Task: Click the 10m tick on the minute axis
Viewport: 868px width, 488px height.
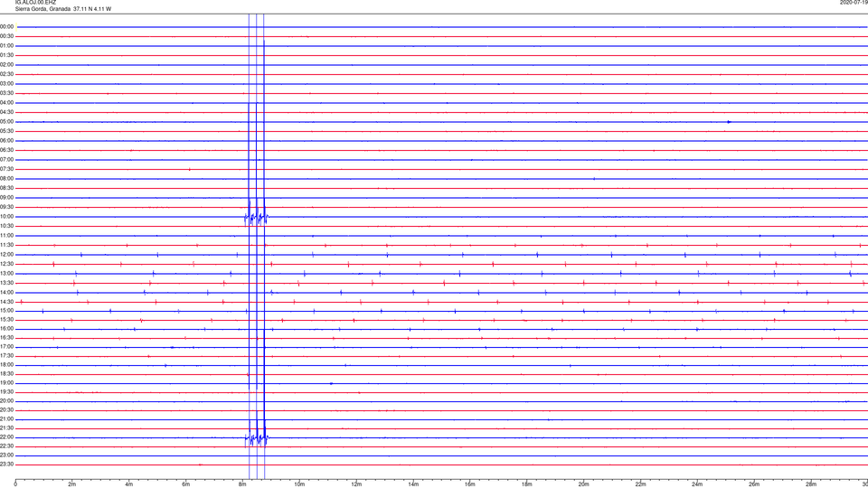Action: click(299, 484)
